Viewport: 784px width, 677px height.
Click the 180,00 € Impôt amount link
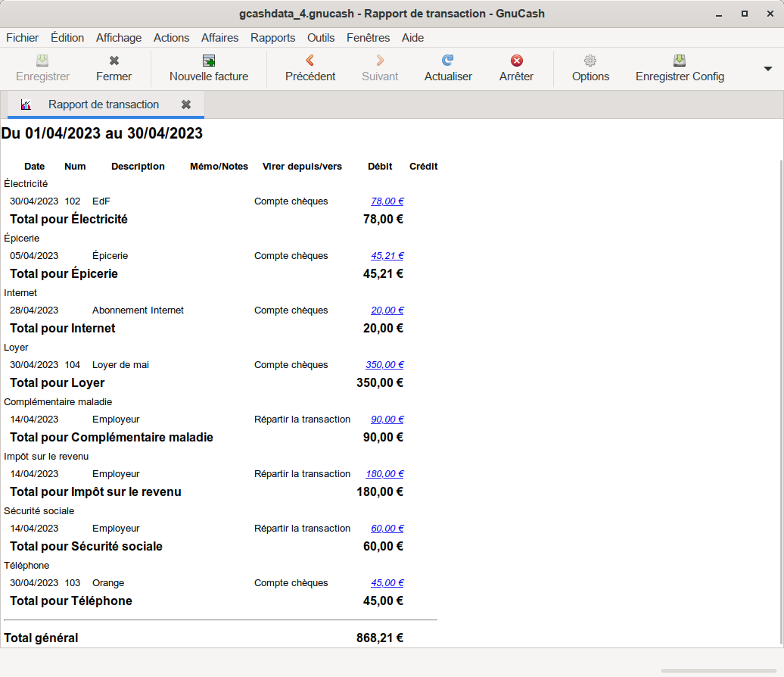tap(384, 474)
